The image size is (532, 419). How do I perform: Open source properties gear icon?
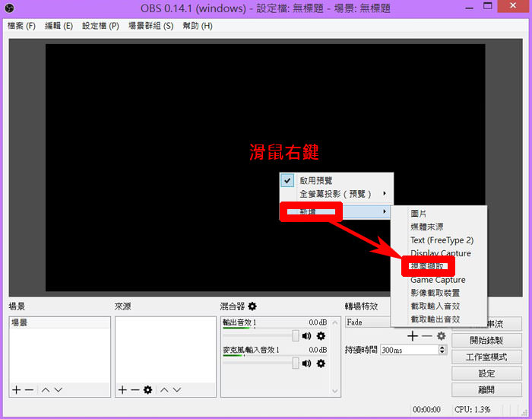(x=147, y=390)
